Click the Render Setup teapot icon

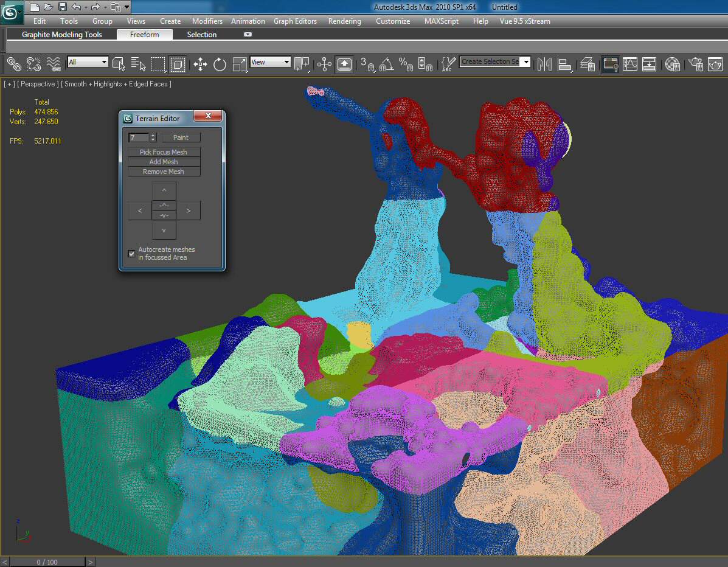695,64
